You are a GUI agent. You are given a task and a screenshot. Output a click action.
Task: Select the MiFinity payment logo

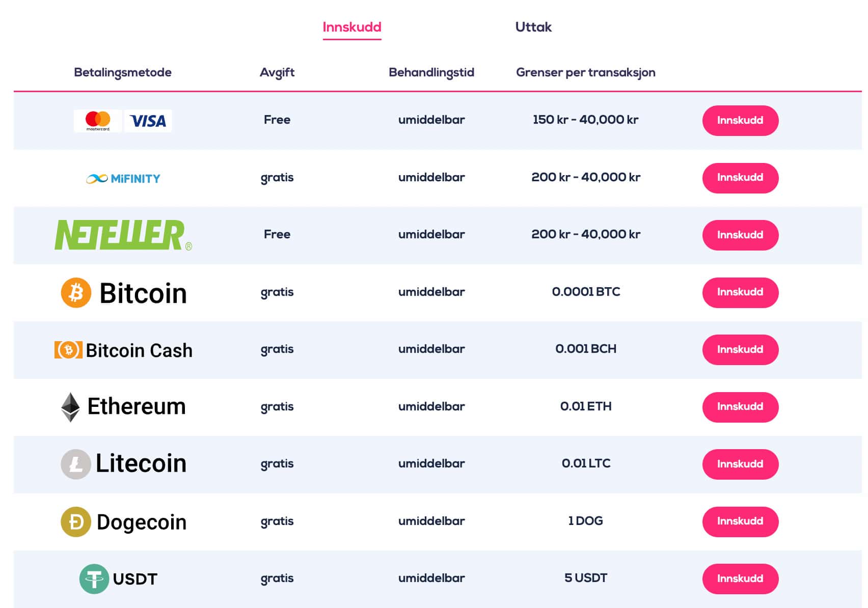point(123,179)
